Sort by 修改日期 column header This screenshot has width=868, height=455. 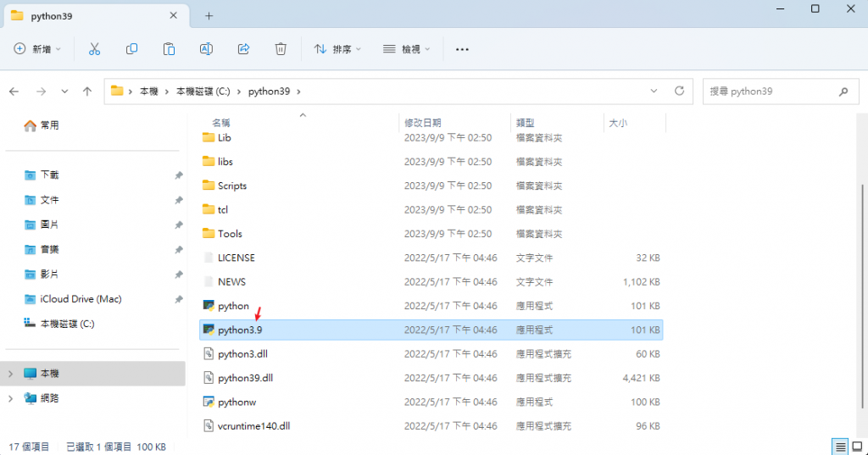[x=422, y=123]
